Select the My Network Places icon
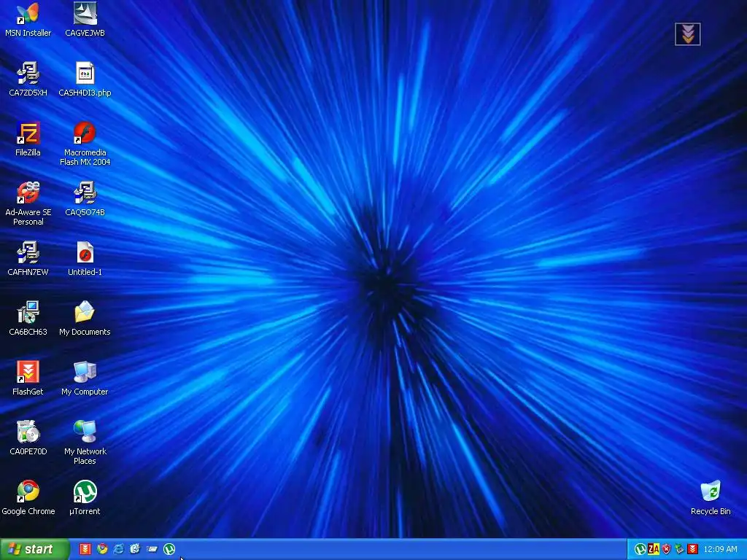The image size is (747, 560). (x=85, y=443)
